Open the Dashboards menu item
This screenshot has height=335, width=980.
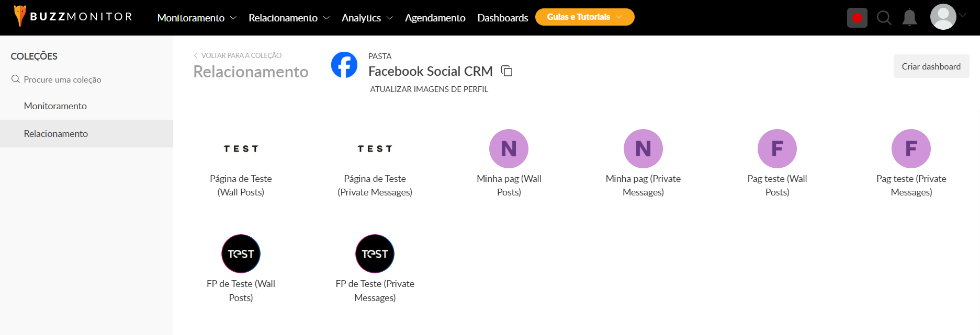502,18
